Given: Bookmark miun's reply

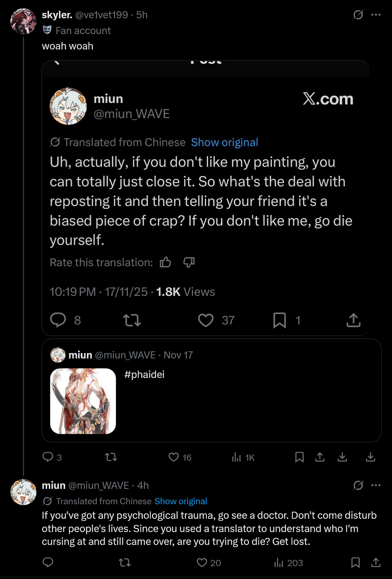Looking at the screenshot, I should pyautogui.click(x=355, y=562).
